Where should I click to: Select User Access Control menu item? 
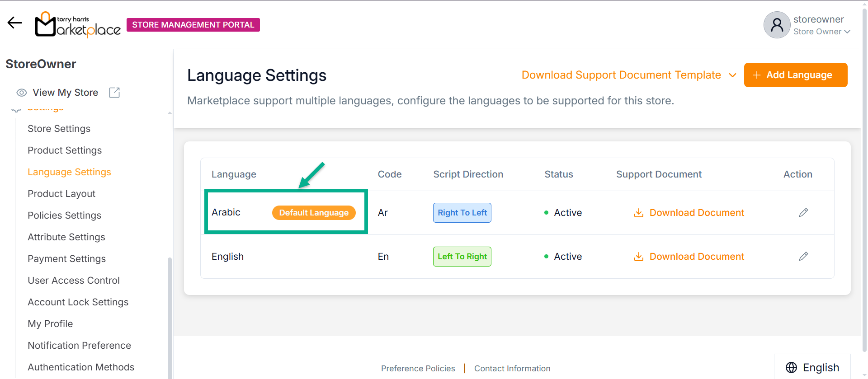point(73,281)
